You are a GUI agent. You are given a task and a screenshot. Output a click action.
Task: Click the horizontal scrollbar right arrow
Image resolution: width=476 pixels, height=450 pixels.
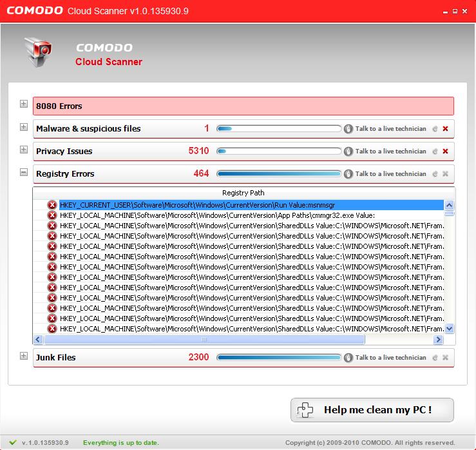click(x=438, y=340)
